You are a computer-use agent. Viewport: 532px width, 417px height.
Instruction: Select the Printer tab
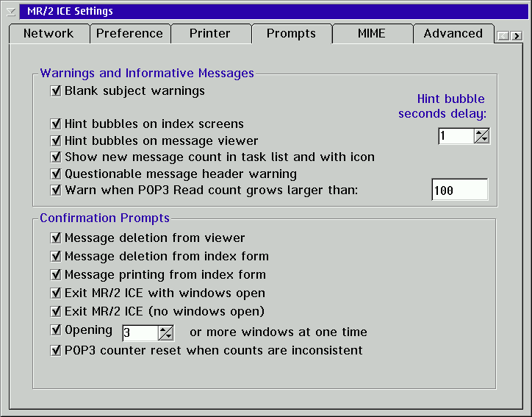click(x=210, y=34)
